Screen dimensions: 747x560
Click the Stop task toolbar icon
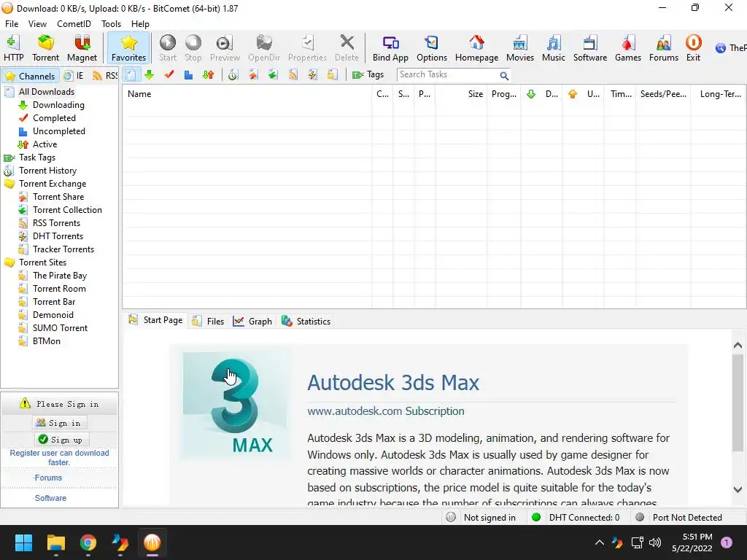tap(193, 48)
